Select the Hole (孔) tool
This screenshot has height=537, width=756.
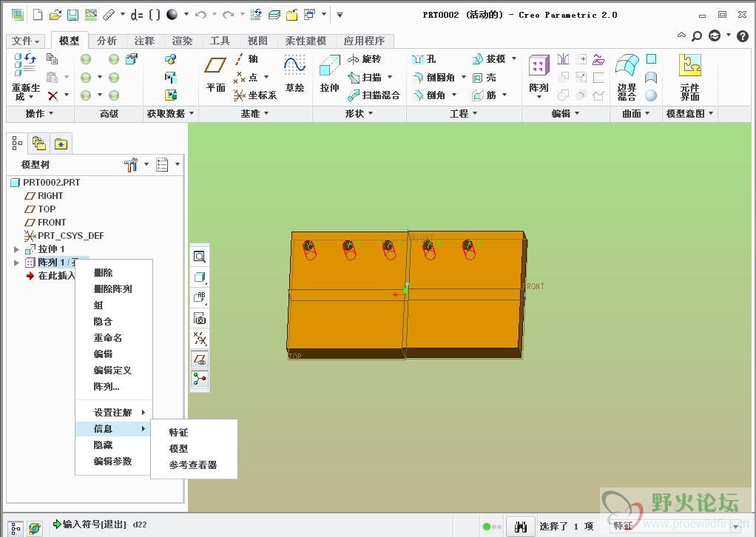[424, 59]
